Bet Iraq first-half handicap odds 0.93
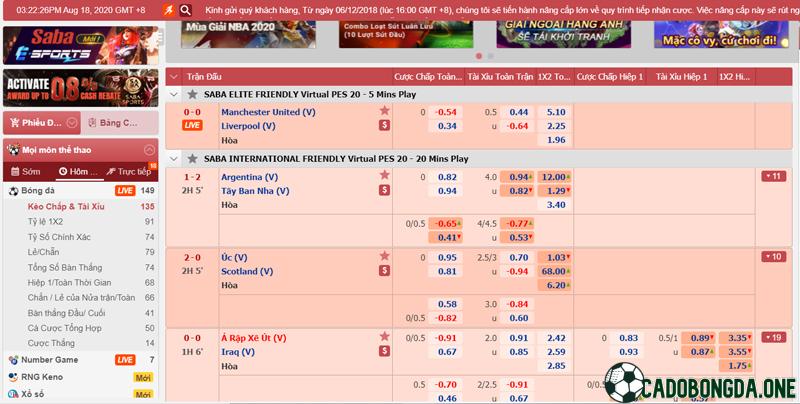This screenshot has width=800, height=404. coord(629,352)
